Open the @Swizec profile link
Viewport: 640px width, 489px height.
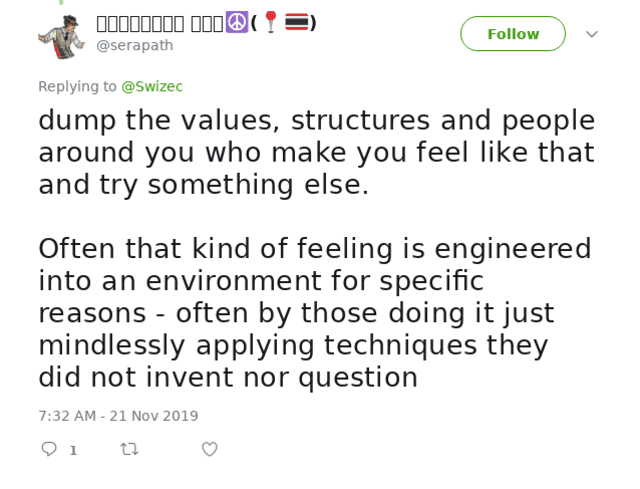pyautogui.click(x=152, y=86)
